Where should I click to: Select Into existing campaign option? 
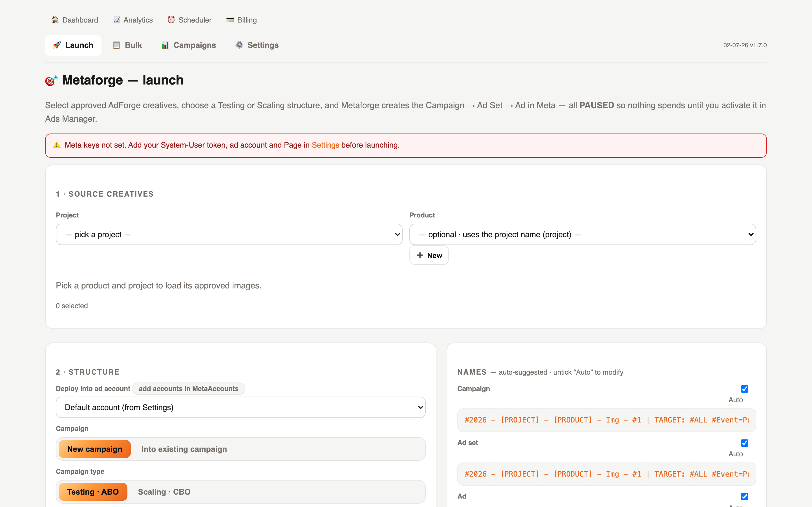[184, 449]
